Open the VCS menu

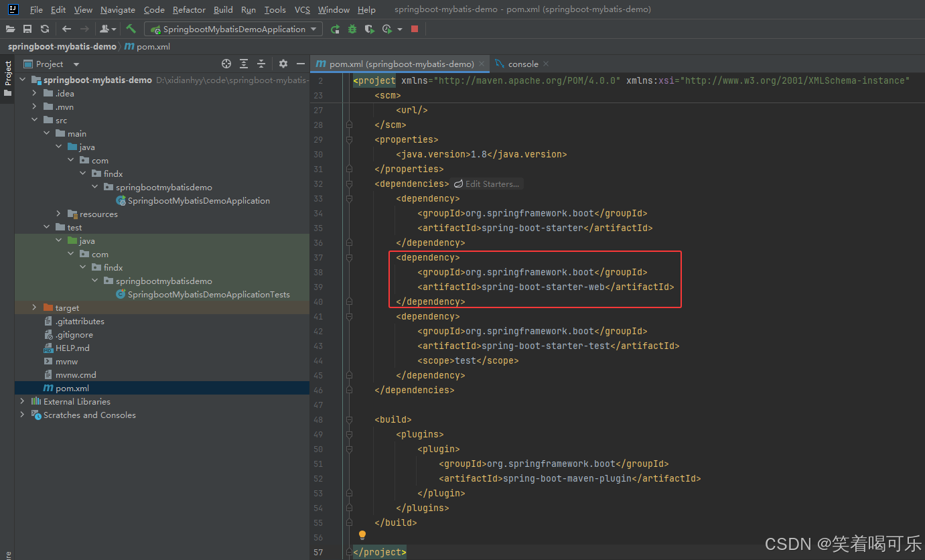click(302, 9)
